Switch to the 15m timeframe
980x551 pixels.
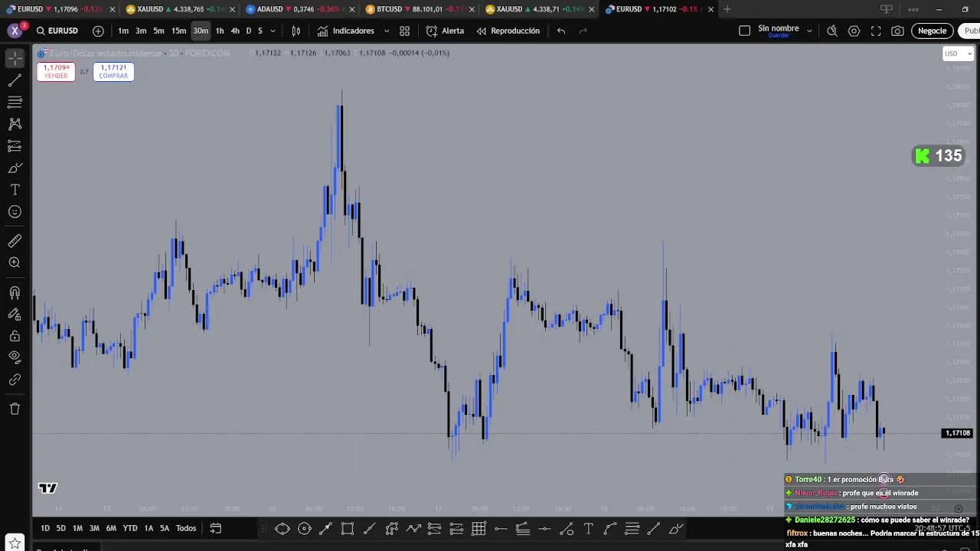pos(178,31)
